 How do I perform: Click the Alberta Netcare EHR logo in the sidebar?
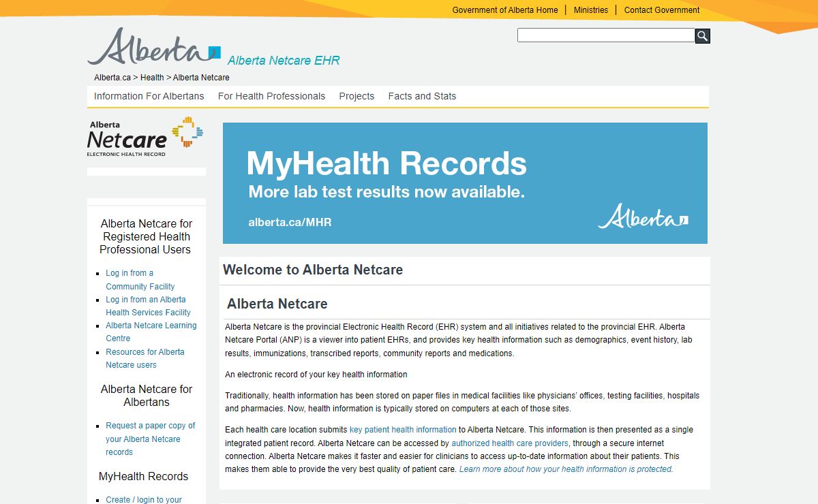coord(145,136)
